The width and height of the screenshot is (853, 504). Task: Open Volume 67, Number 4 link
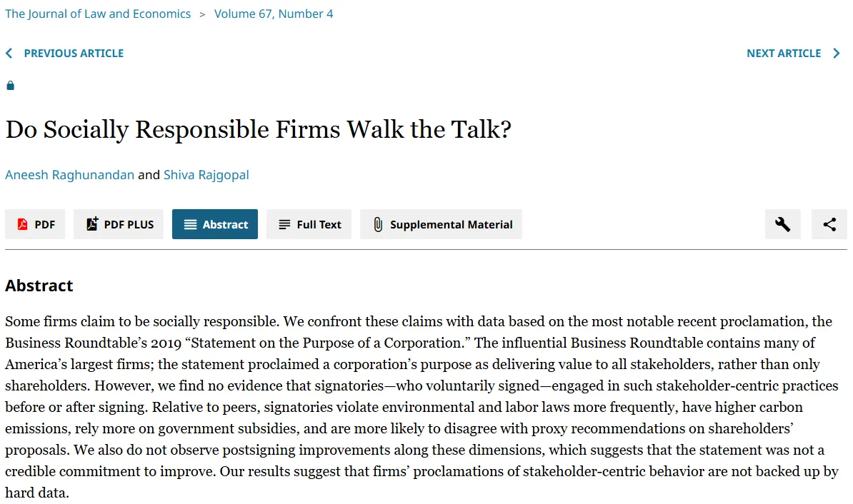[x=274, y=14]
